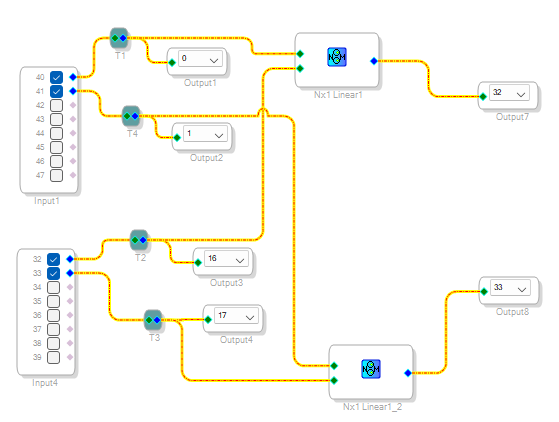This screenshot has height=422, width=559.
Task: Click Nx1 Linear1 blue output pin
Action: tap(374, 61)
